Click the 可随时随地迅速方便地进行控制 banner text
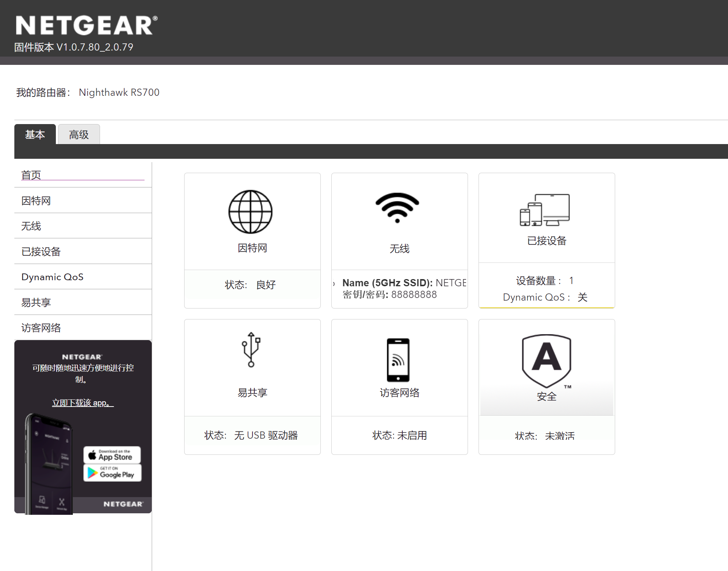728x571 pixels. [83, 373]
